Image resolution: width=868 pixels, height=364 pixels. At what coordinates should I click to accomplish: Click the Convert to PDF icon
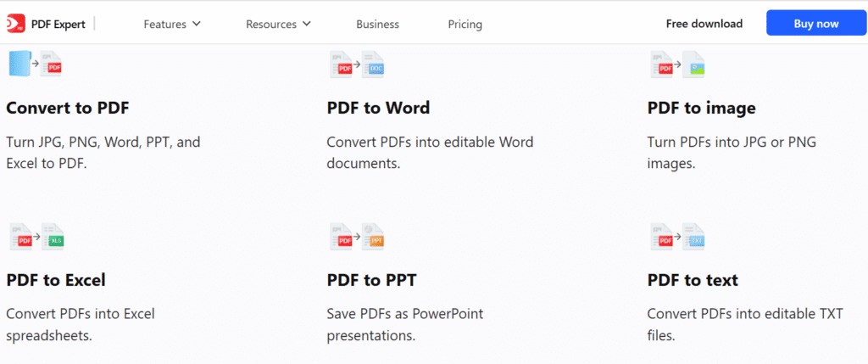(x=35, y=64)
